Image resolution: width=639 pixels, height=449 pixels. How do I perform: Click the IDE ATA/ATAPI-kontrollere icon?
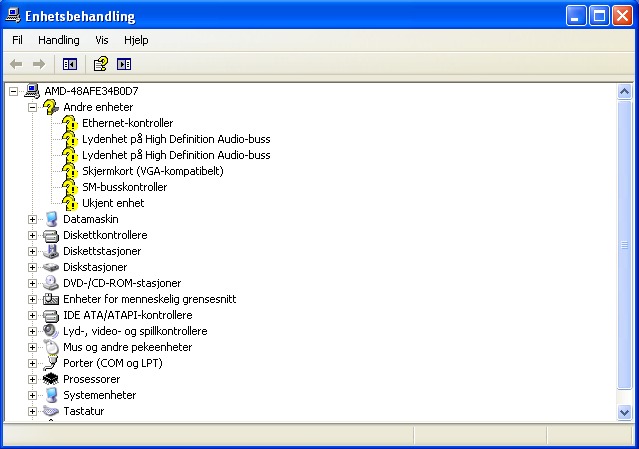(x=51, y=315)
